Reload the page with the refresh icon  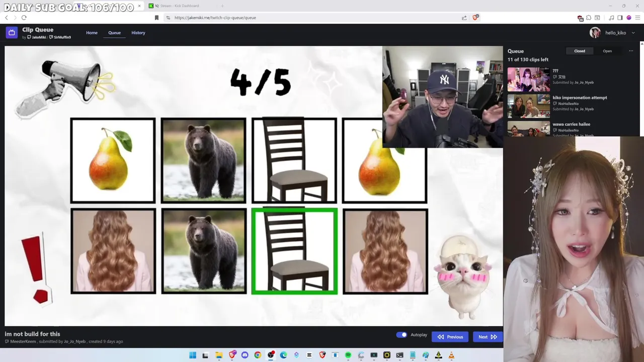(24, 18)
